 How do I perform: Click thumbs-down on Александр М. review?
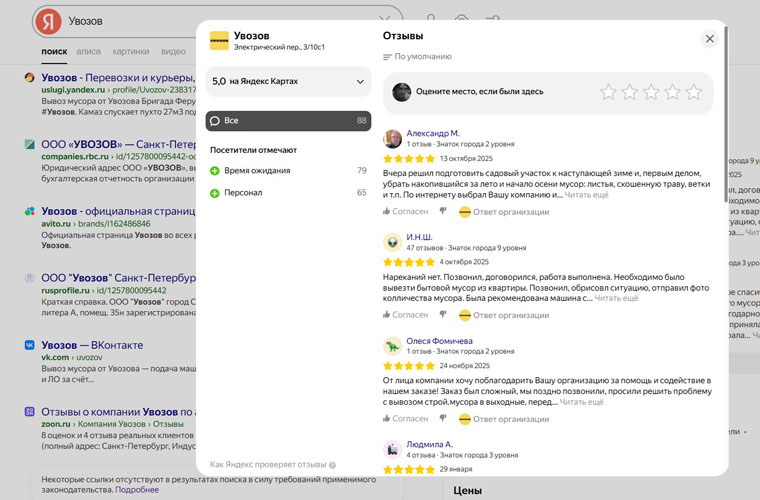point(443,211)
